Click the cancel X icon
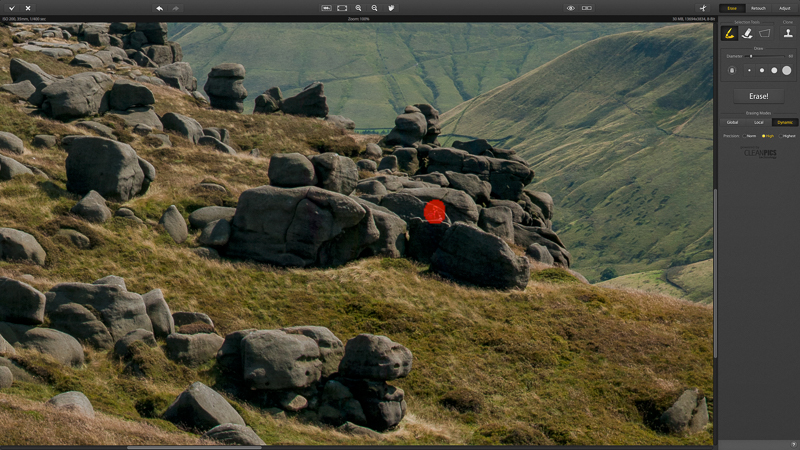 27,8
